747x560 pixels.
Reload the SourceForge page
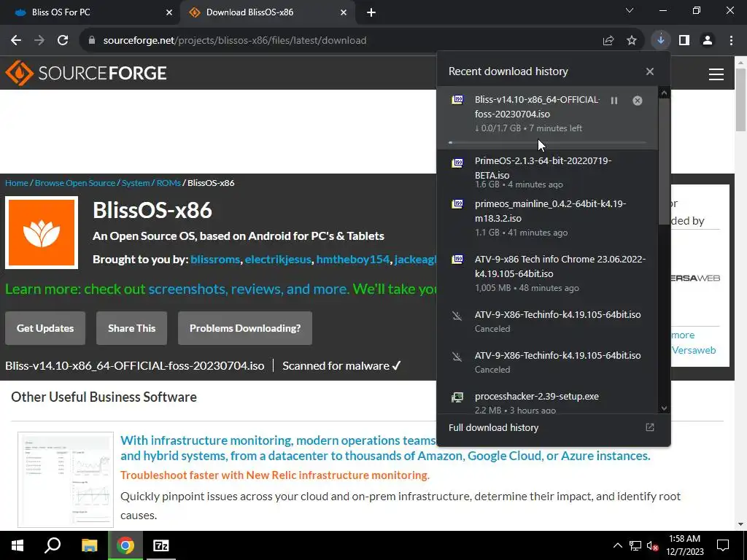(x=63, y=41)
